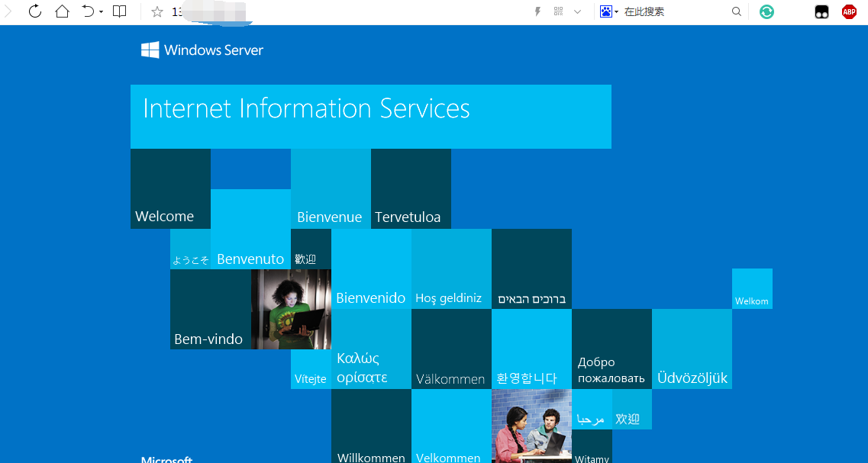
Task: Click the Καλώς ορίσατε tile
Action: [x=371, y=349]
